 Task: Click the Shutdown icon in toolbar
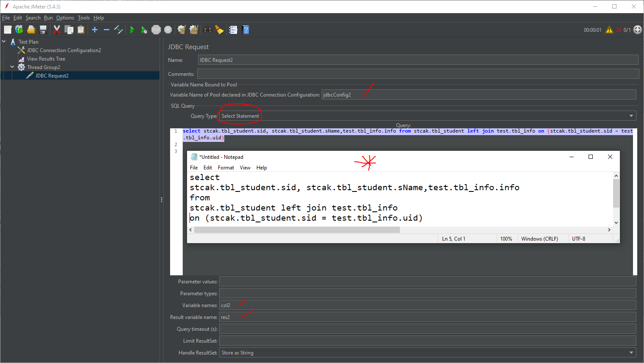point(168,30)
